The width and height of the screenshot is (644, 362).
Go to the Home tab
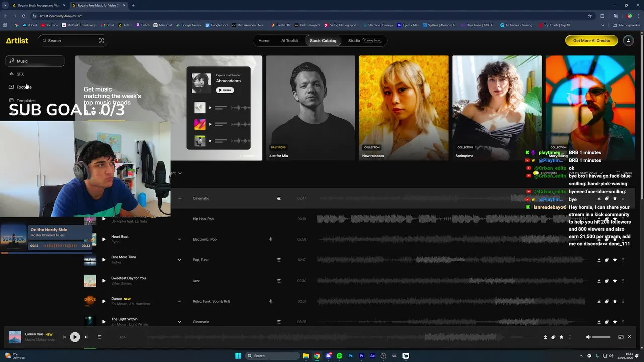click(x=264, y=41)
